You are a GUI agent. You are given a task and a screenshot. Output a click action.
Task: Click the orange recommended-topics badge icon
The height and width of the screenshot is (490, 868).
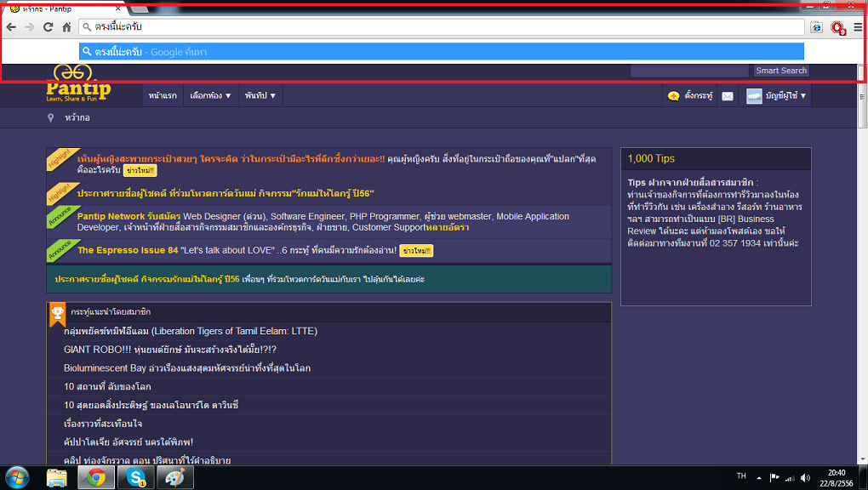pyautogui.click(x=58, y=315)
